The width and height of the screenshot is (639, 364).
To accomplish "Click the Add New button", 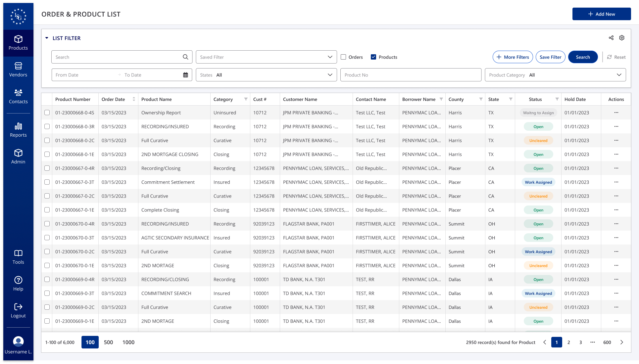I will click(x=601, y=14).
